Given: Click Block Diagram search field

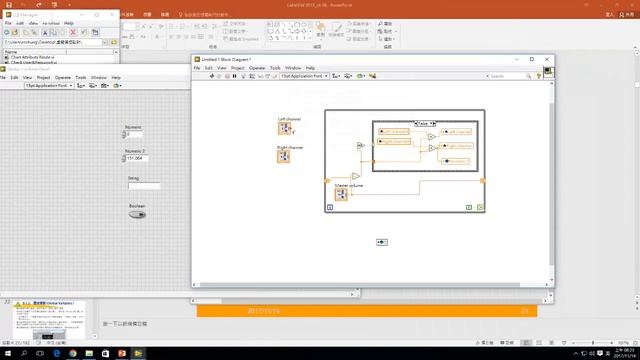Looking at the screenshot, I should pos(507,76).
